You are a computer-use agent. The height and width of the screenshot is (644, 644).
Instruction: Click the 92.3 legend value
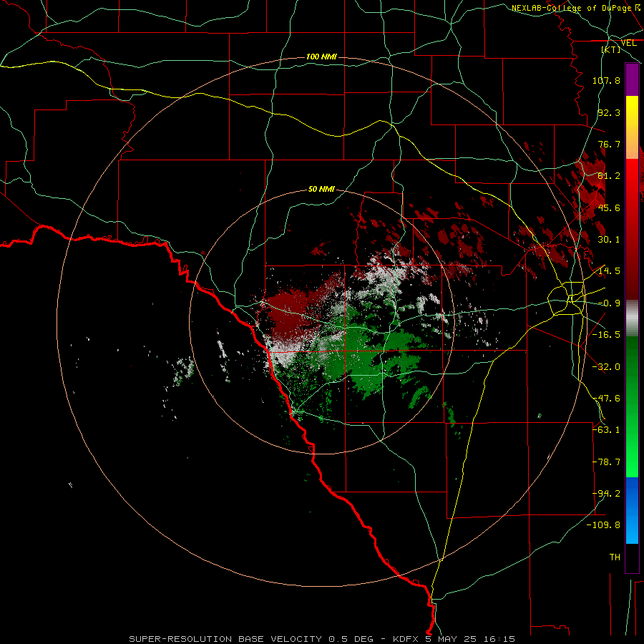click(x=609, y=112)
